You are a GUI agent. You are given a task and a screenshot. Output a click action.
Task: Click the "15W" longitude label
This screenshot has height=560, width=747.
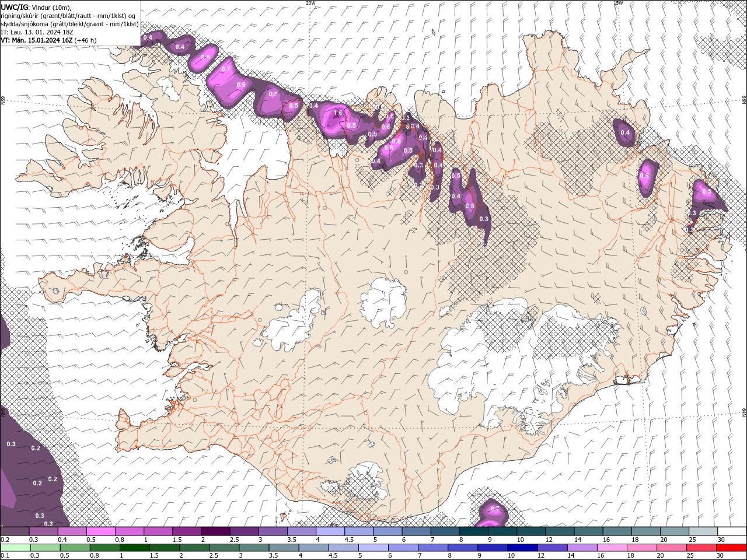pyautogui.click(x=618, y=3)
